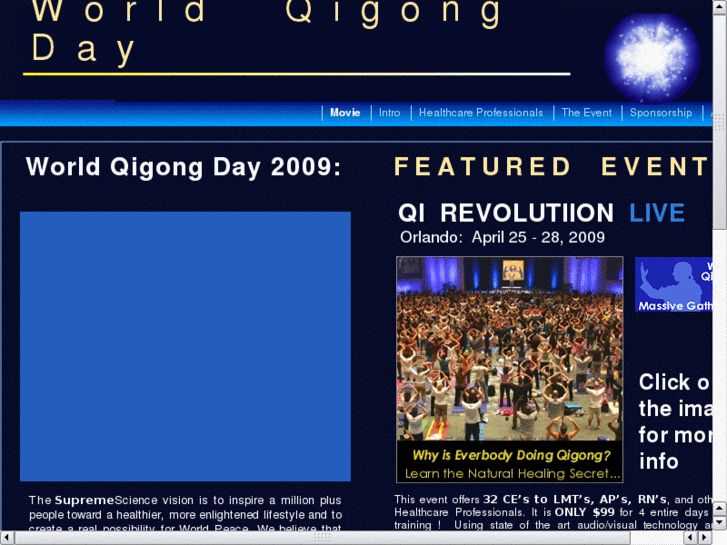
Task: Click 'Orlando: April 25 - 28, 2009' text
Action: [503, 237]
